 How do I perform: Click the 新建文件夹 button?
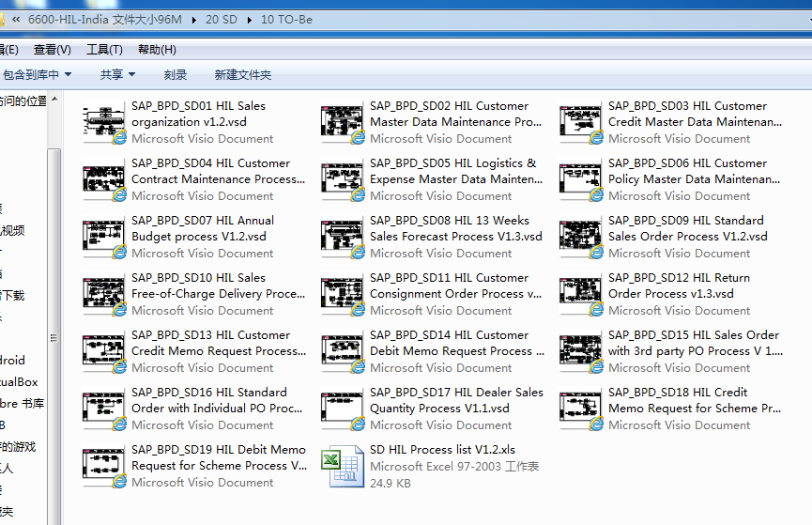[243, 74]
